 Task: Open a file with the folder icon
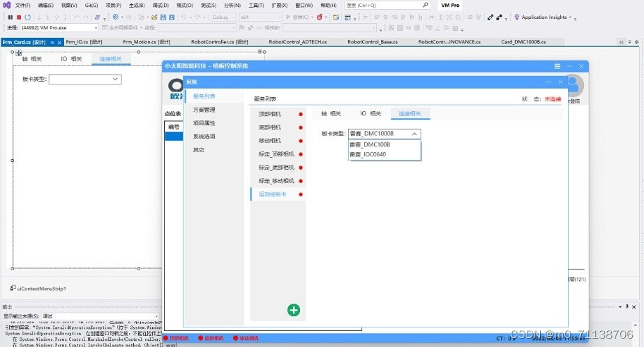154,17
